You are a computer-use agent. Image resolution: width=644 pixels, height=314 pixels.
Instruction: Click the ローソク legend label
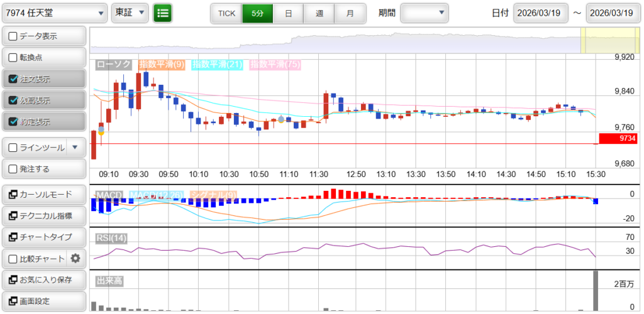[x=114, y=64]
